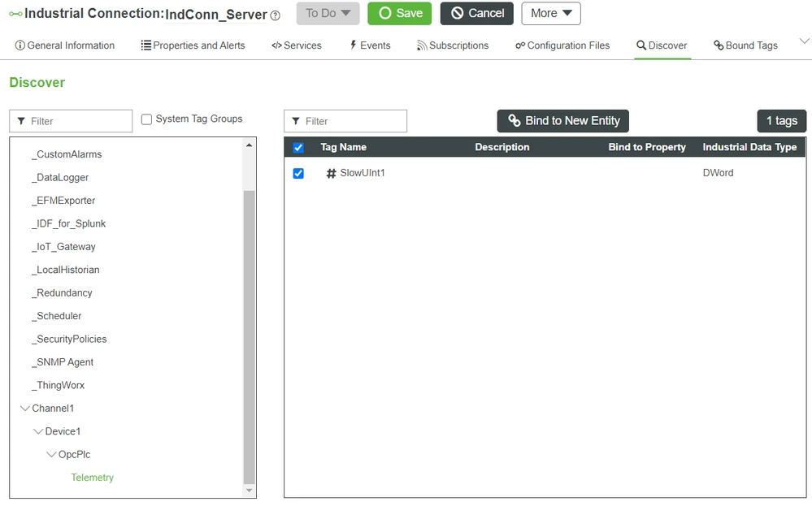Click the Industrial Data Type column header
Image resolution: width=812 pixels, height=506 pixels.
tap(749, 147)
